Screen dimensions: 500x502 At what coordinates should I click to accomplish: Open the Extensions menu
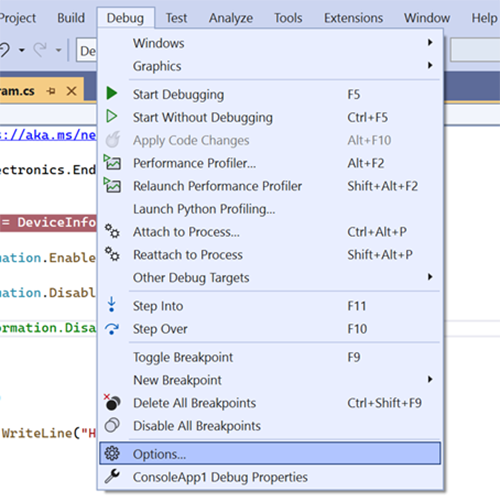pos(353,18)
